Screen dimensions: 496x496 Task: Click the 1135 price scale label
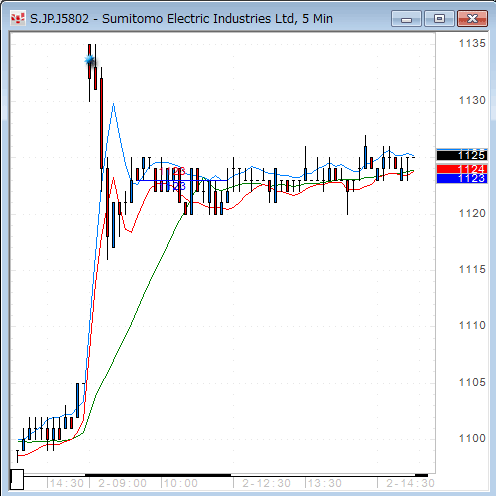[x=472, y=43]
